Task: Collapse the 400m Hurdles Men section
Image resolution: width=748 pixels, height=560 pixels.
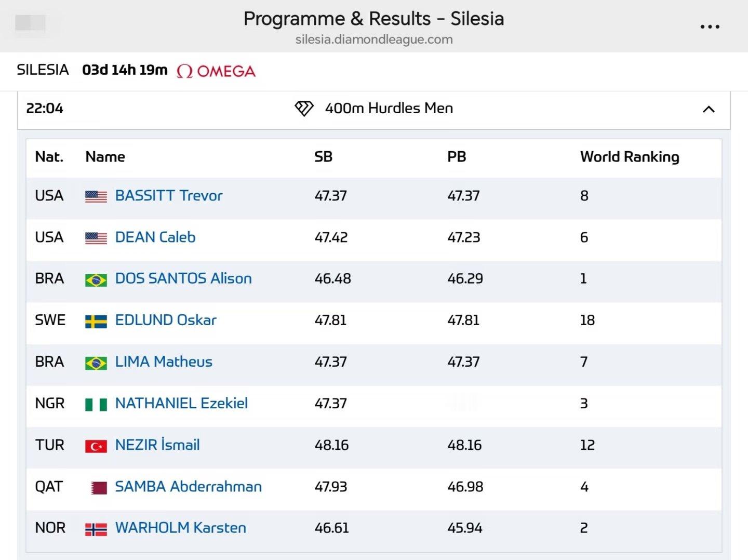Action: 709,109
